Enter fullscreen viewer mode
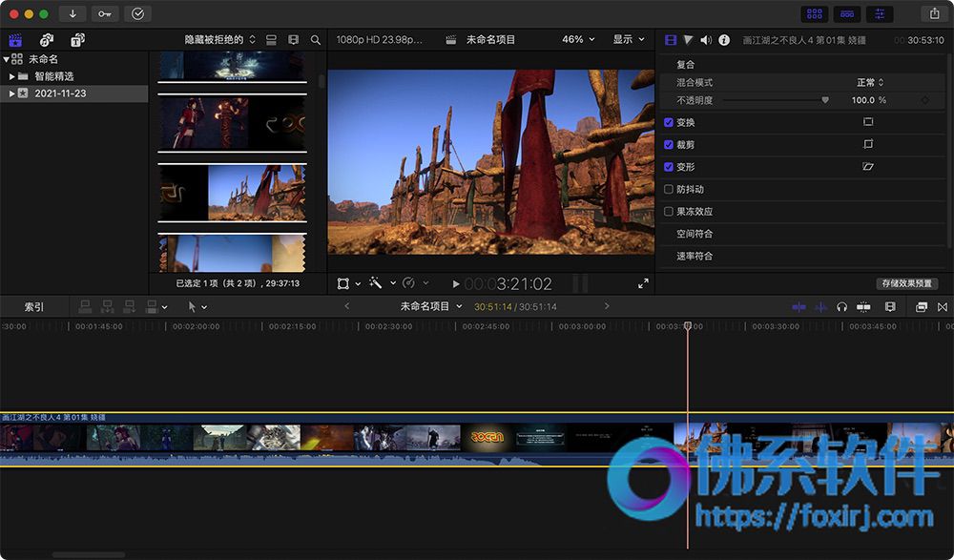 click(643, 283)
